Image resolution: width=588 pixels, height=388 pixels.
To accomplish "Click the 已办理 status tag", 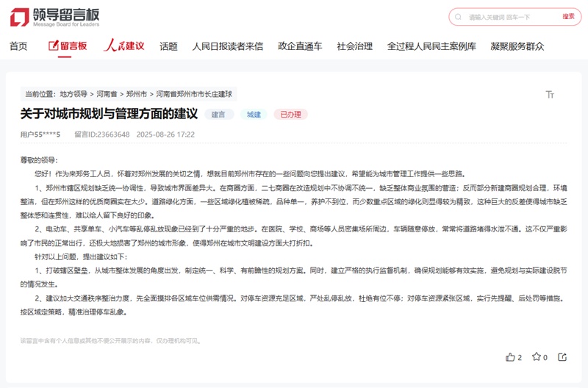I will pos(290,115).
